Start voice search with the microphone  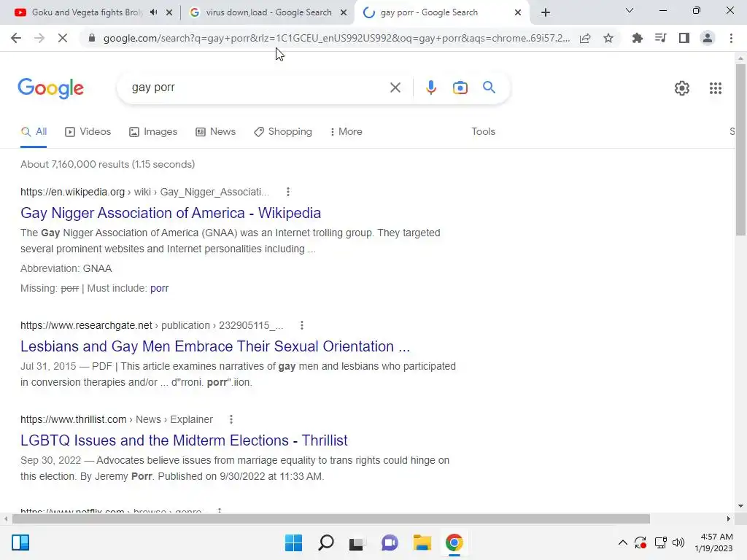430,87
